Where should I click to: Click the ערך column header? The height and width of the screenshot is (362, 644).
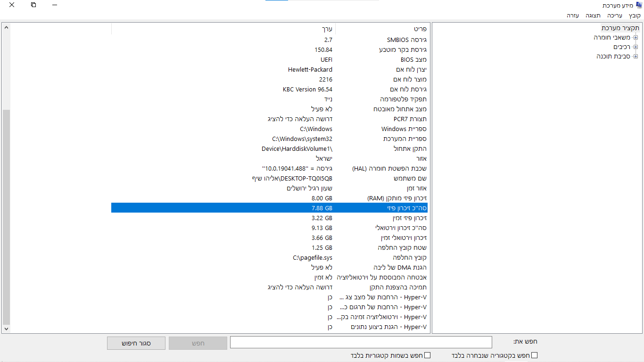click(223, 29)
